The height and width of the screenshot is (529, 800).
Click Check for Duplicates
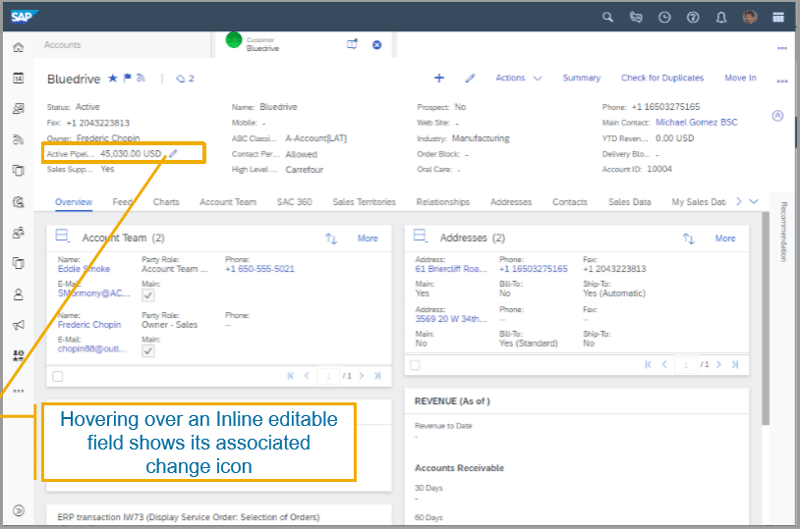662,78
